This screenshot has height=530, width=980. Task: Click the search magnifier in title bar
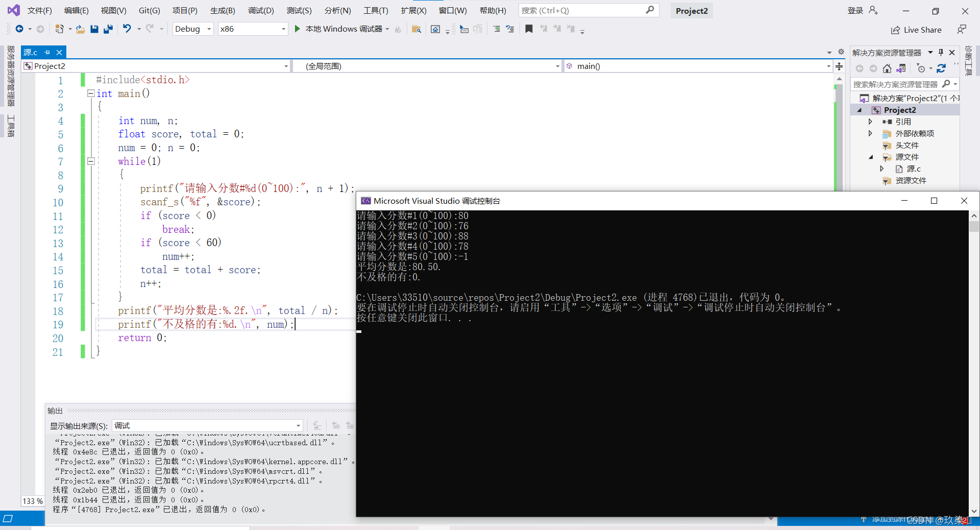pyautogui.click(x=649, y=10)
